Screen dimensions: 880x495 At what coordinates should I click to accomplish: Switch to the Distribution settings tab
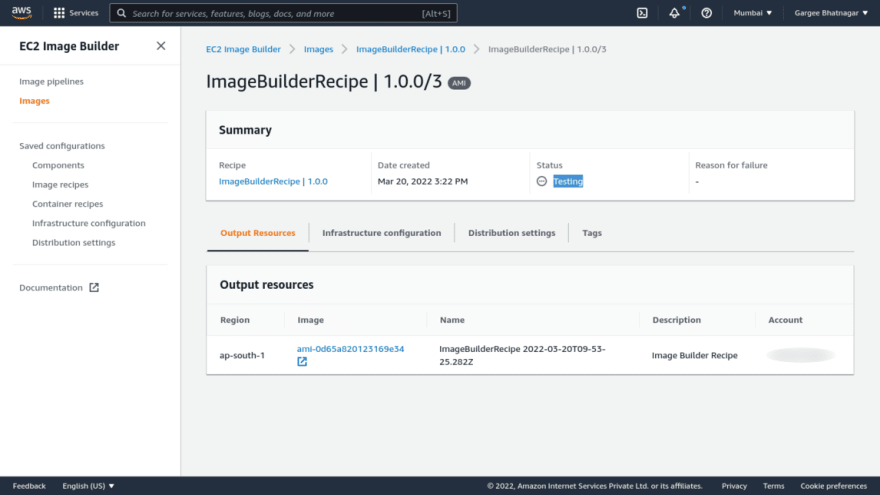tap(512, 233)
